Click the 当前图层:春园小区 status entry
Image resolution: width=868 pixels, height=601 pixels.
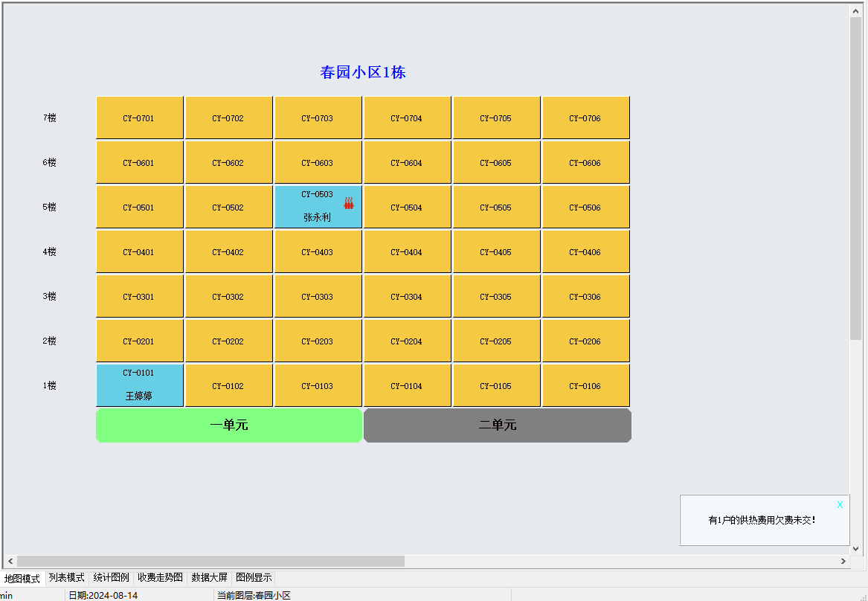pos(254,596)
